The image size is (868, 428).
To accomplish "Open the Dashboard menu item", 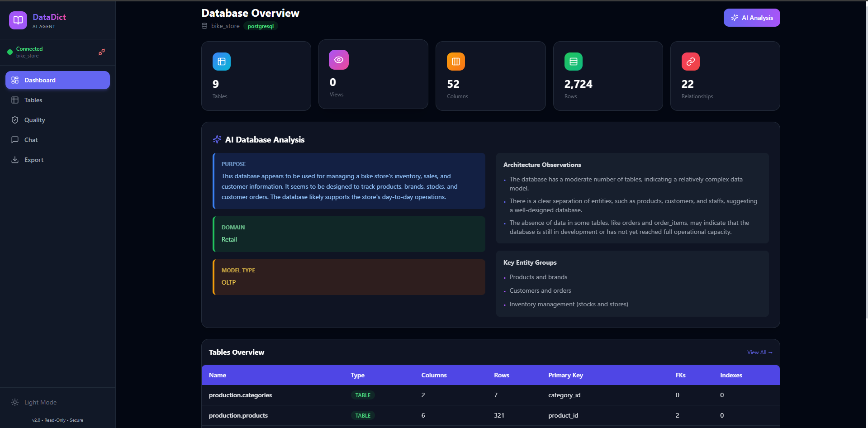I will tap(57, 80).
